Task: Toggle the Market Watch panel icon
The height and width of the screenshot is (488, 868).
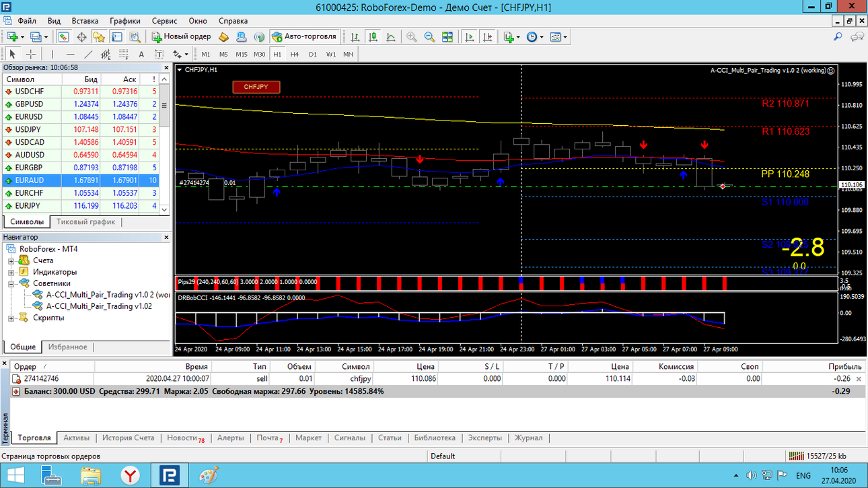Action: tap(64, 36)
